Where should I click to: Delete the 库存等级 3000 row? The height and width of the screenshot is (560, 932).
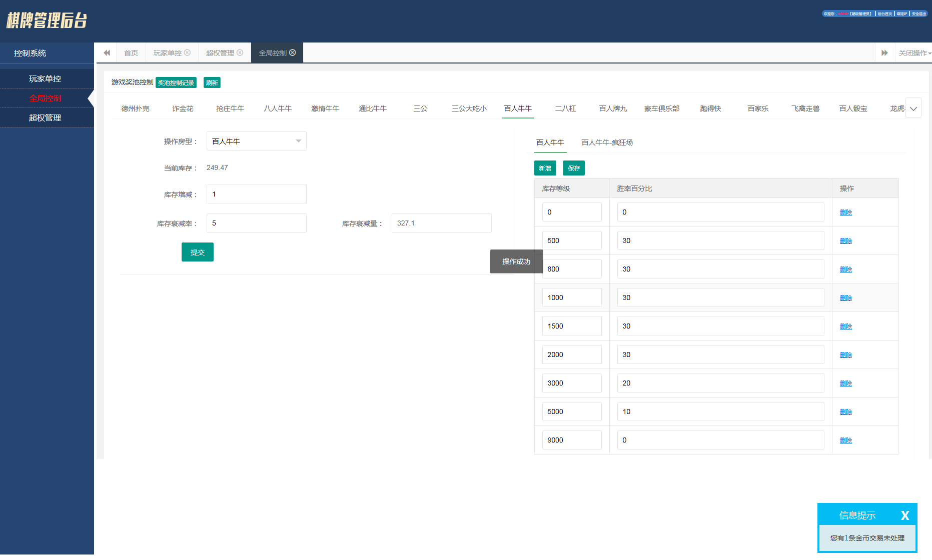845,383
